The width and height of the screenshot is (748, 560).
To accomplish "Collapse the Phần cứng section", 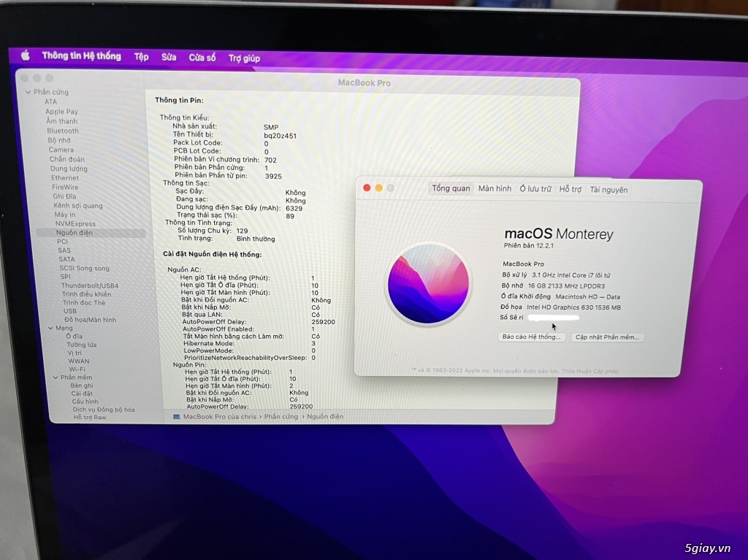I will tap(28, 92).
